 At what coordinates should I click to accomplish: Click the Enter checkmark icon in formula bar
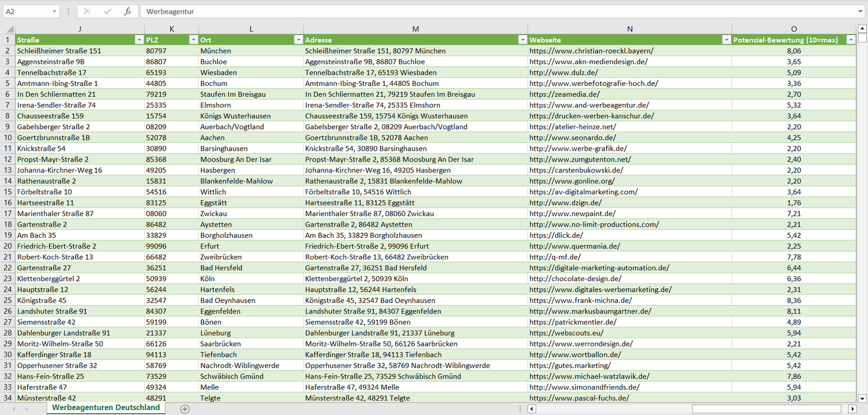pyautogui.click(x=108, y=11)
